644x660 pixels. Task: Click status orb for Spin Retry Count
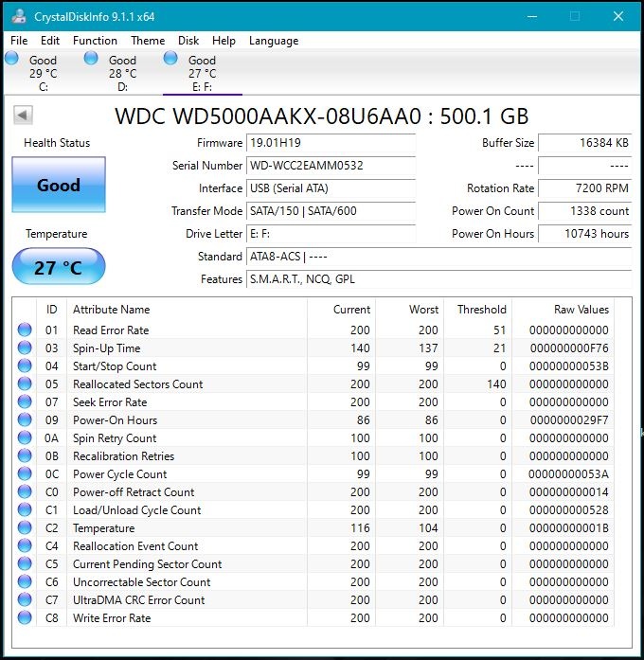click(25, 437)
